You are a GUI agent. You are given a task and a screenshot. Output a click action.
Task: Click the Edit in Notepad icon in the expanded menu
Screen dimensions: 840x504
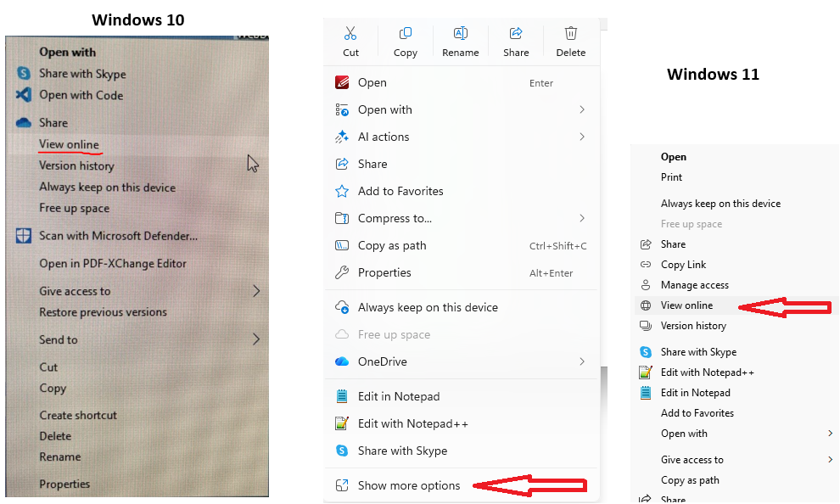tap(646, 393)
